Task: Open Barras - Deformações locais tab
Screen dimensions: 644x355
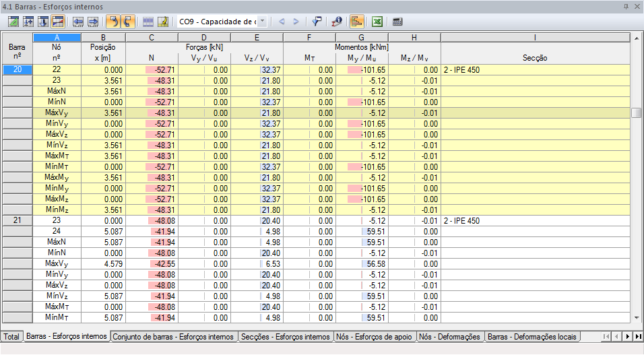Action: (532, 337)
